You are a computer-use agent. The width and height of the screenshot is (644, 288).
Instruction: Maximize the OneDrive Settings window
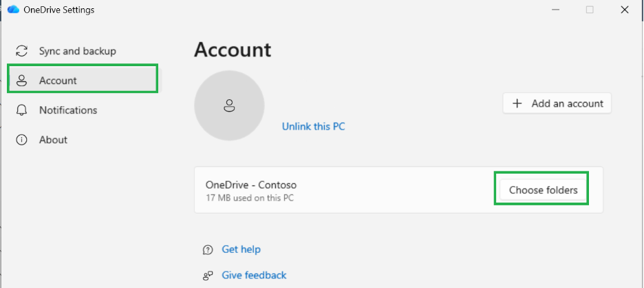click(590, 10)
